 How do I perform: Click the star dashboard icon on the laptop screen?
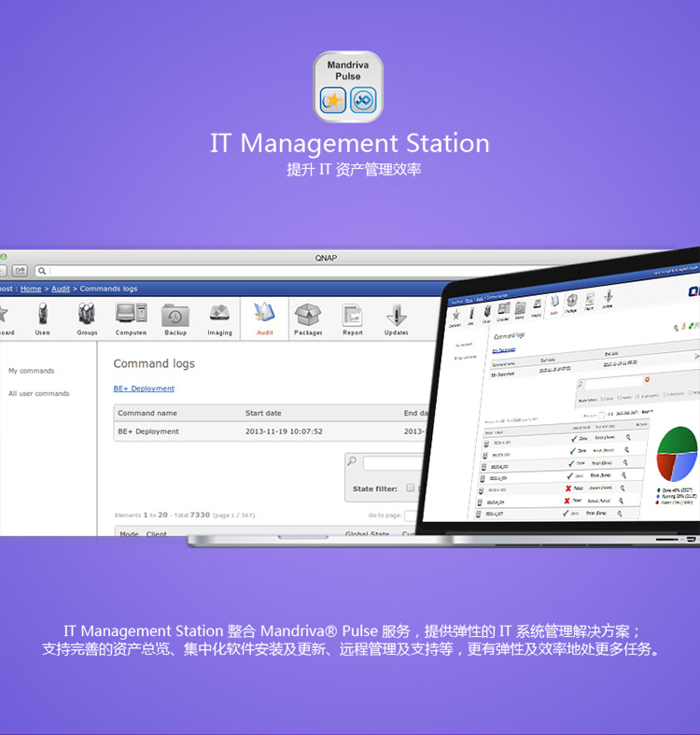pos(455,317)
